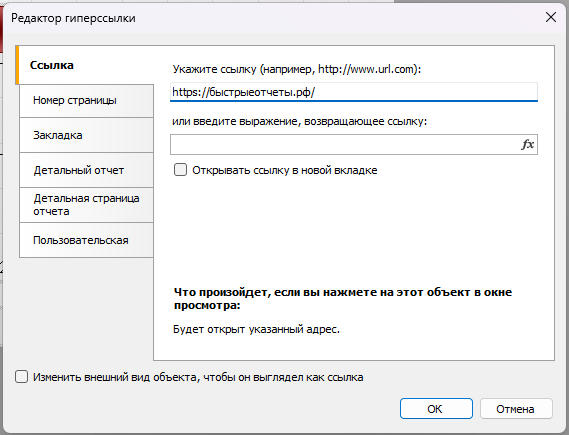Close the hyperlink editor with X
This screenshot has height=435, width=569.
[551, 17]
